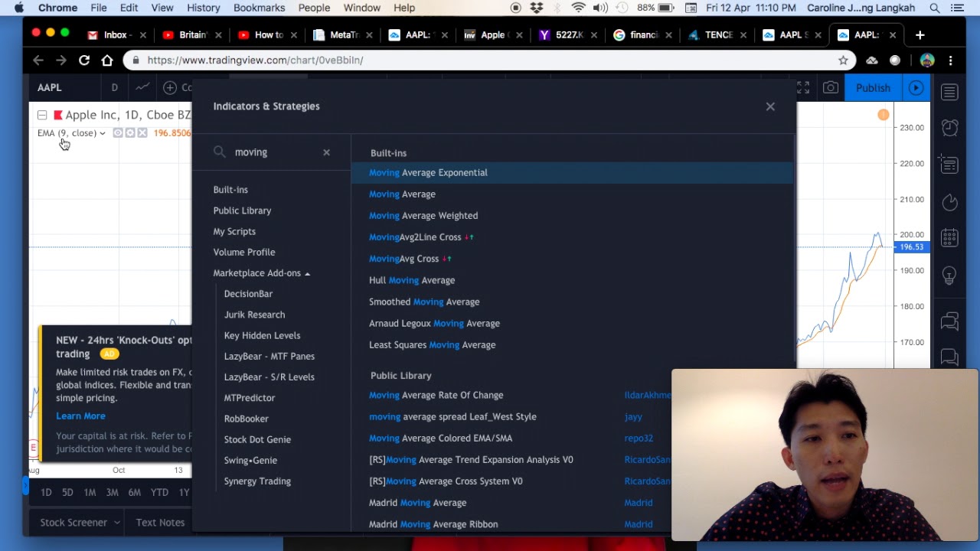This screenshot has height=551, width=980.
Task: Select Public Library category
Action: point(242,210)
